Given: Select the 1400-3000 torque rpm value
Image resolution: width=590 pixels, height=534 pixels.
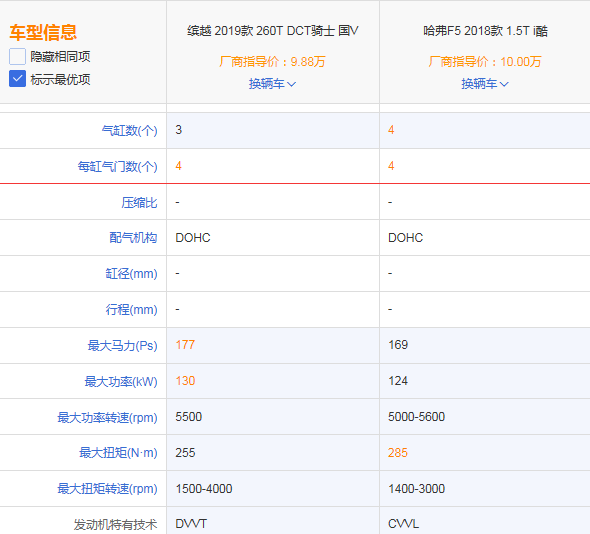Looking at the screenshot, I should (417, 488).
